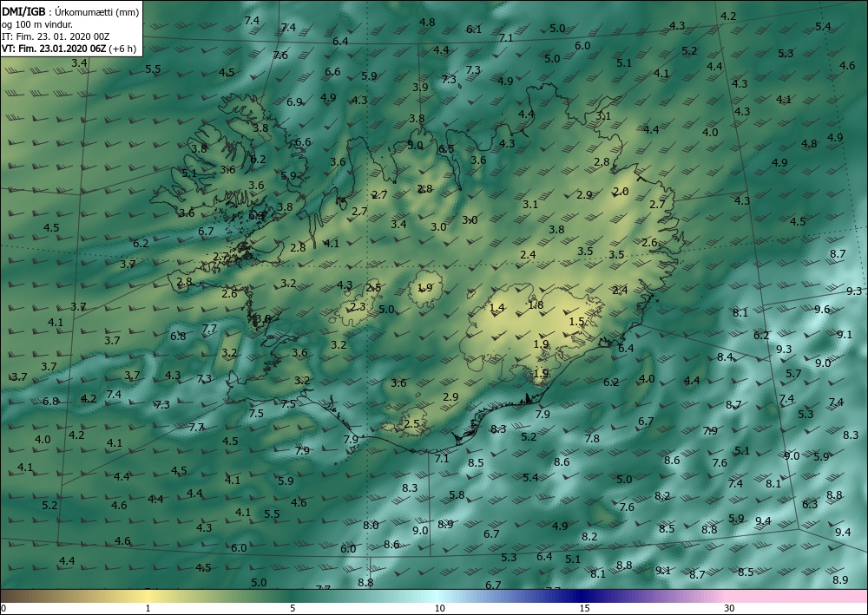Click the '15' tick label on the color scale
Image resolution: width=868 pixels, height=615 pixels.
[584, 609]
